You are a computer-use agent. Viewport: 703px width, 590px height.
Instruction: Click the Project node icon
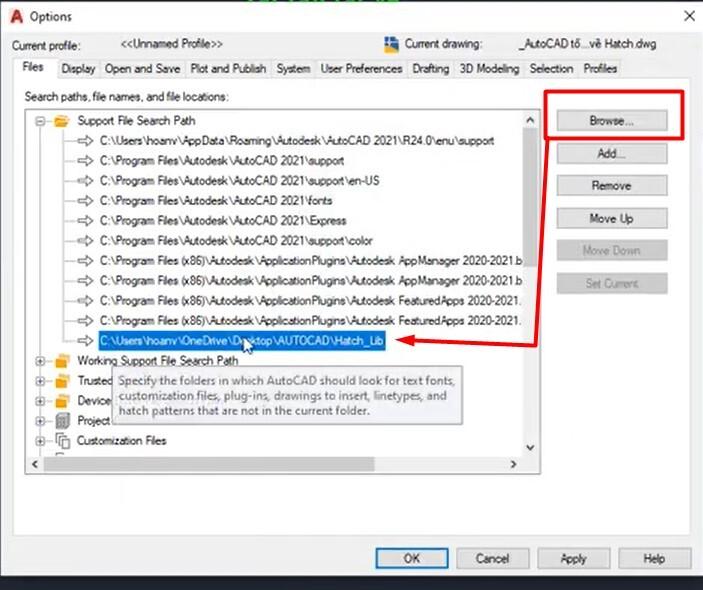coord(62,421)
